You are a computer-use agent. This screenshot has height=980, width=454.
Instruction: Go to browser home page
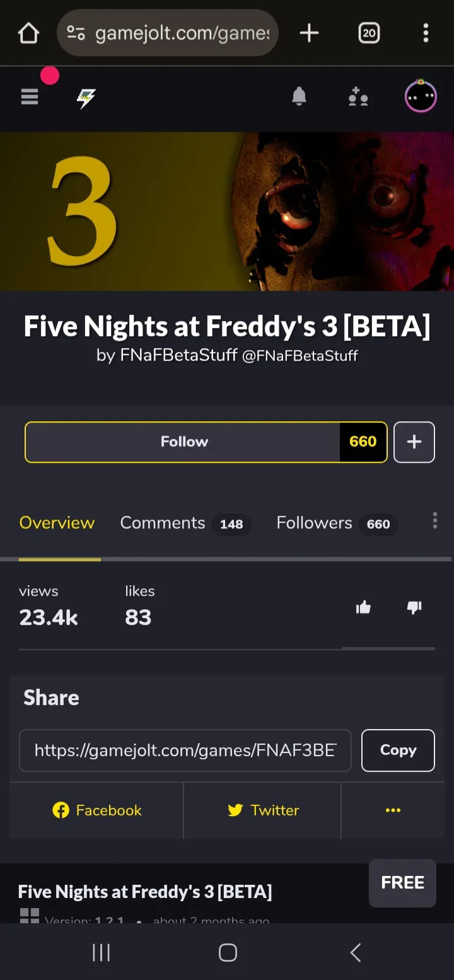(x=28, y=33)
